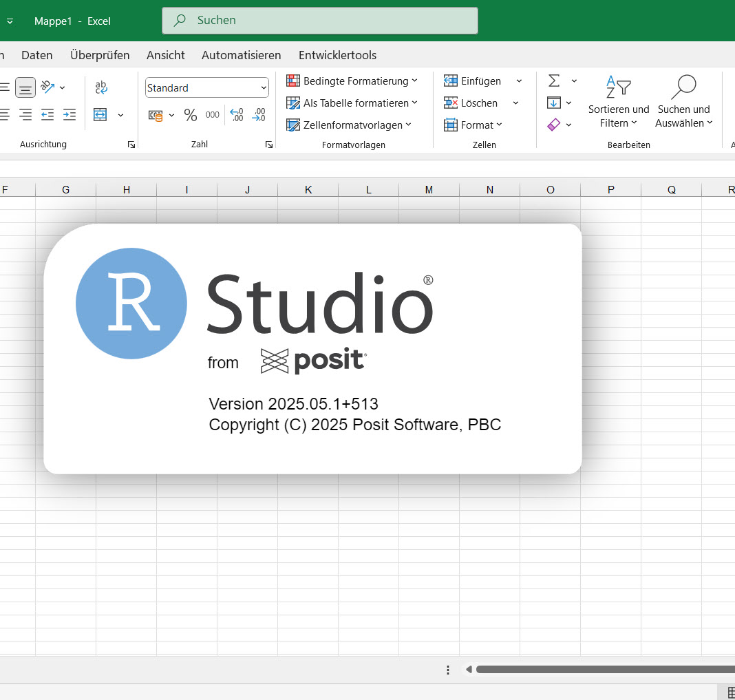
Task: Click AutoSum sigma icon
Action: (554, 81)
